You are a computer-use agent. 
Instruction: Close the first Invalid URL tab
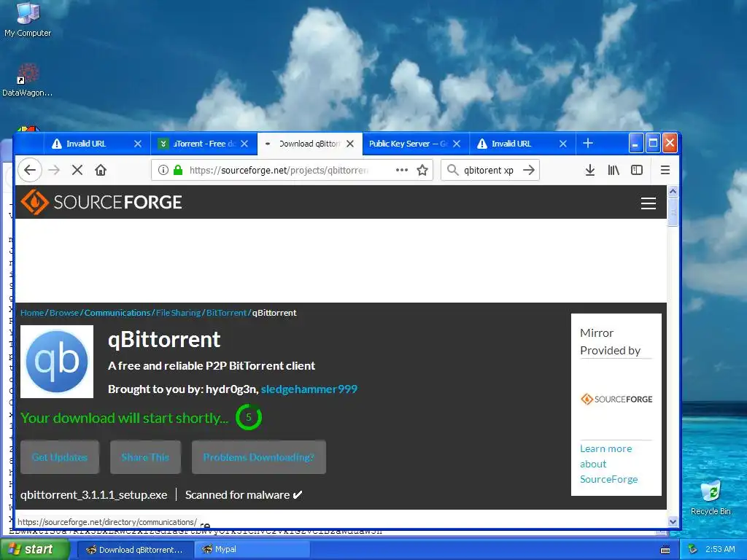click(138, 144)
